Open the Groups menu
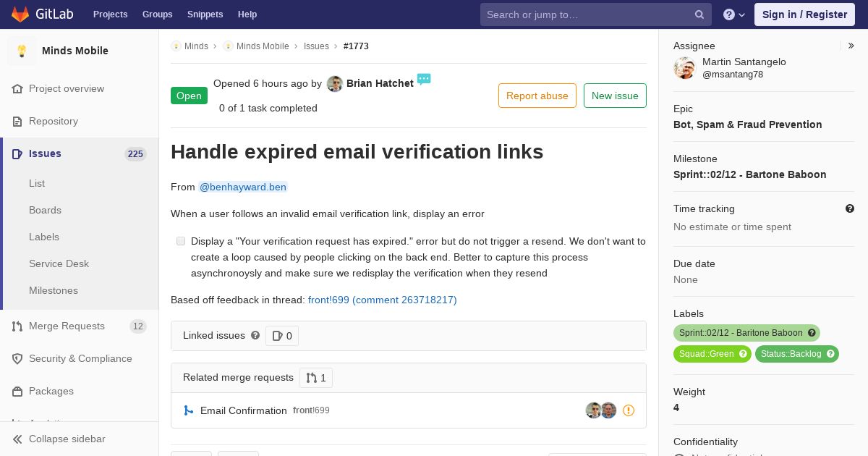The height and width of the screenshot is (456, 868). [x=157, y=14]
